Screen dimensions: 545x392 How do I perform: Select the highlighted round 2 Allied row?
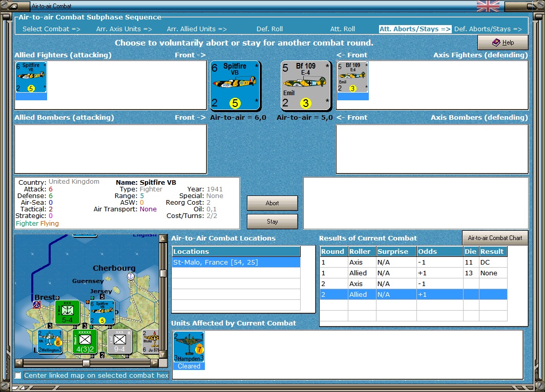(x=413, y=294)
